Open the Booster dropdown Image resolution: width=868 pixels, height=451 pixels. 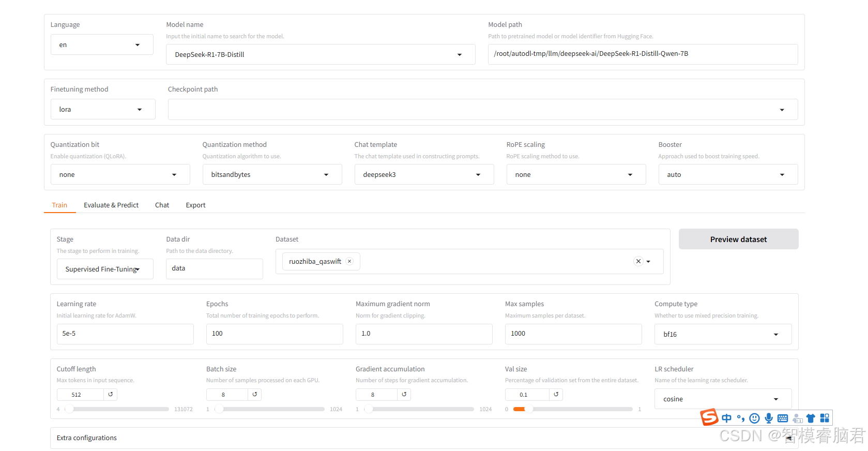coord(728,174)
